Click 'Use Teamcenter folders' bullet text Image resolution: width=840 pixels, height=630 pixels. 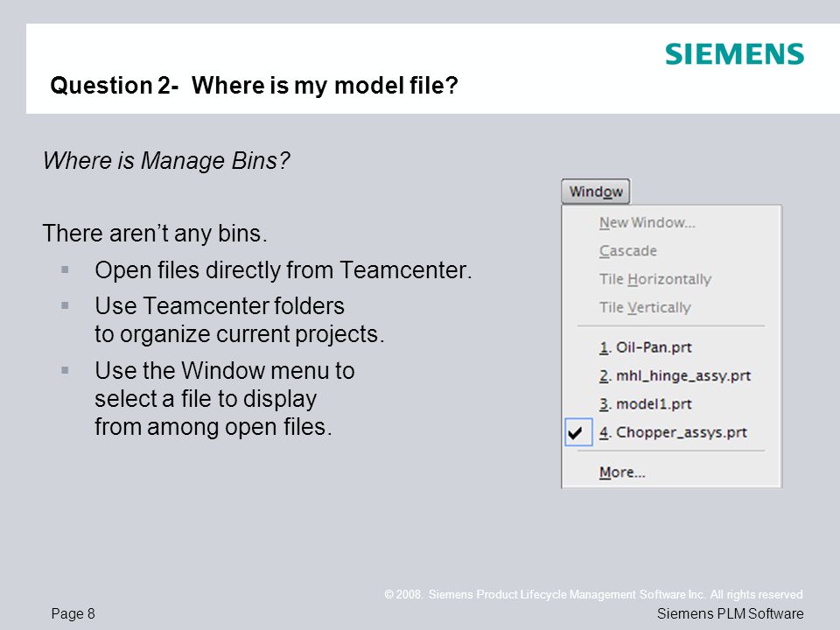[220, 306]
